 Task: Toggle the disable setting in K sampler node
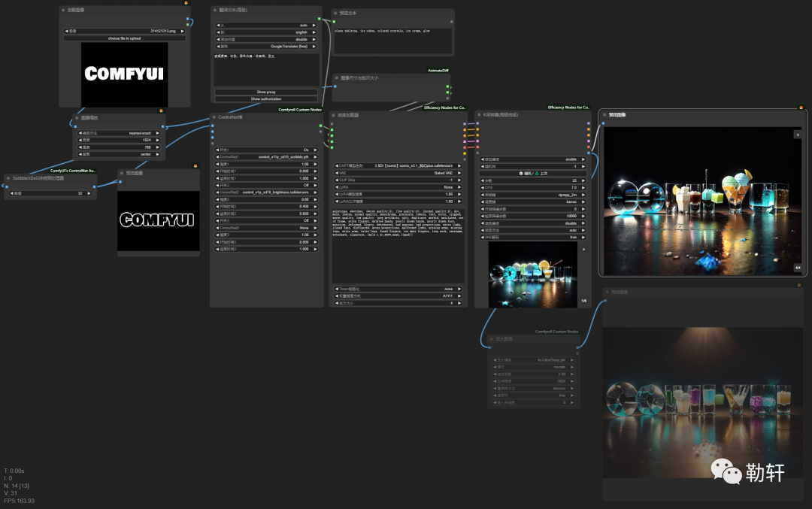coord(533,223)
